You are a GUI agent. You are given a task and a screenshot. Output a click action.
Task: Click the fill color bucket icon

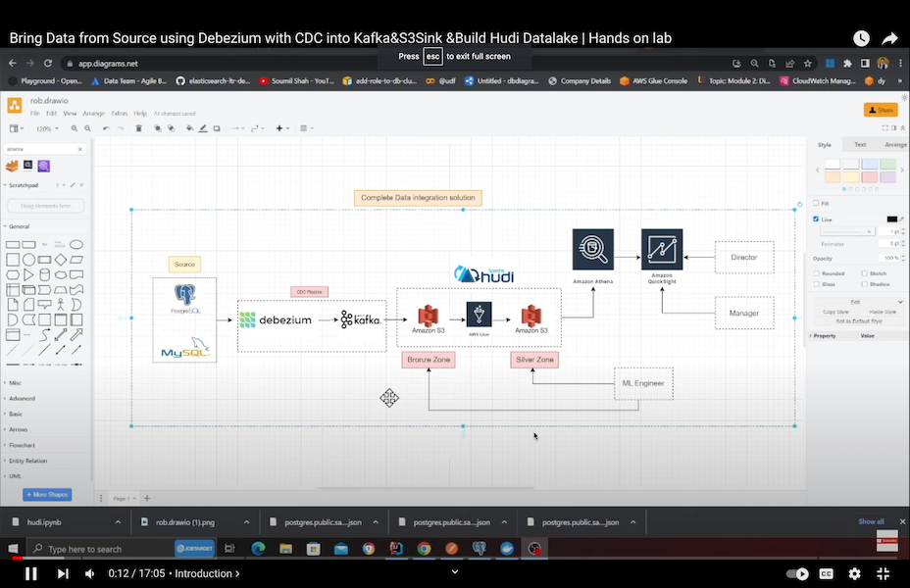(187, 128)
